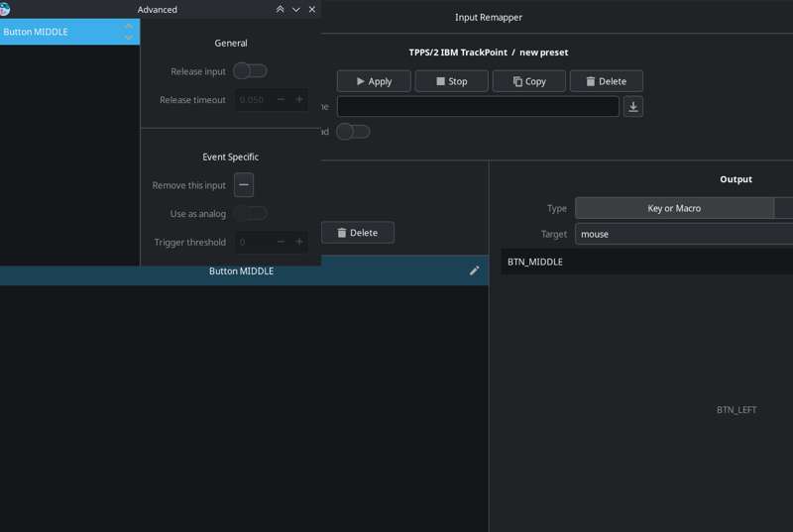Click the Release timeout label
Screen dimensions: 793x532
click(192, 100)
